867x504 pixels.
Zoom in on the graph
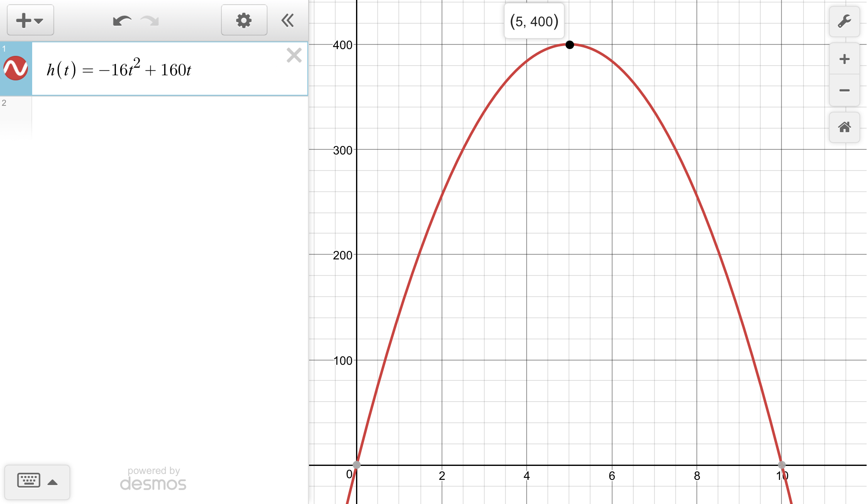844,59
